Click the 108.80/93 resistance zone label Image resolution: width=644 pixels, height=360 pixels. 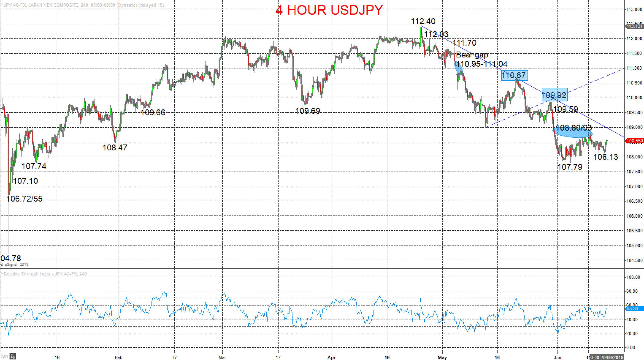coord(574,128)
